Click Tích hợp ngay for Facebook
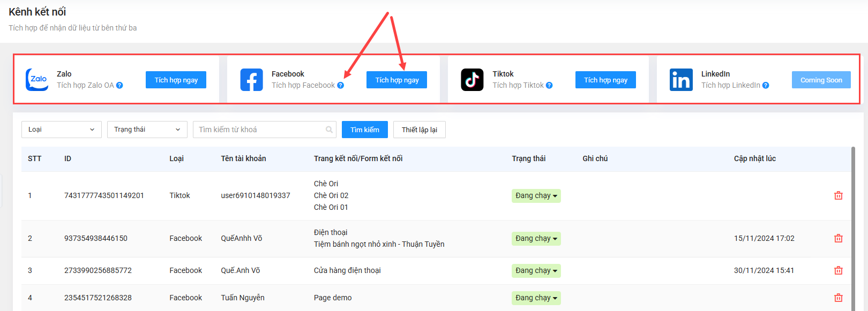The height and width of the screenshot is (311, 868). [x=396, y=80]
